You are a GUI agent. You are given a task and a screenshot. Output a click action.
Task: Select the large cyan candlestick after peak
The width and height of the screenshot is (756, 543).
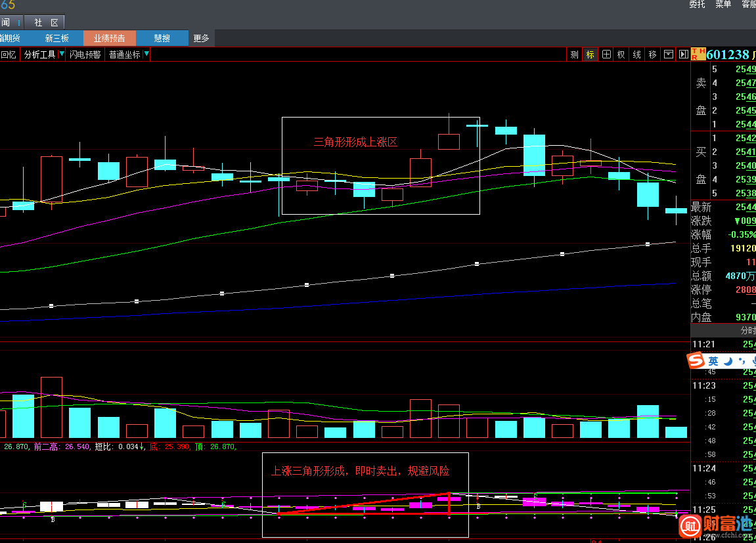534,155
